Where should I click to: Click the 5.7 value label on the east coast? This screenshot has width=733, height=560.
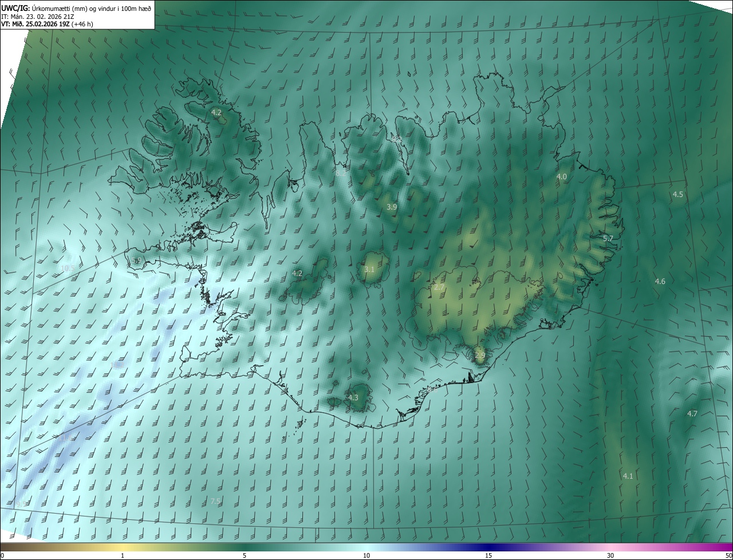pos(608,238)
